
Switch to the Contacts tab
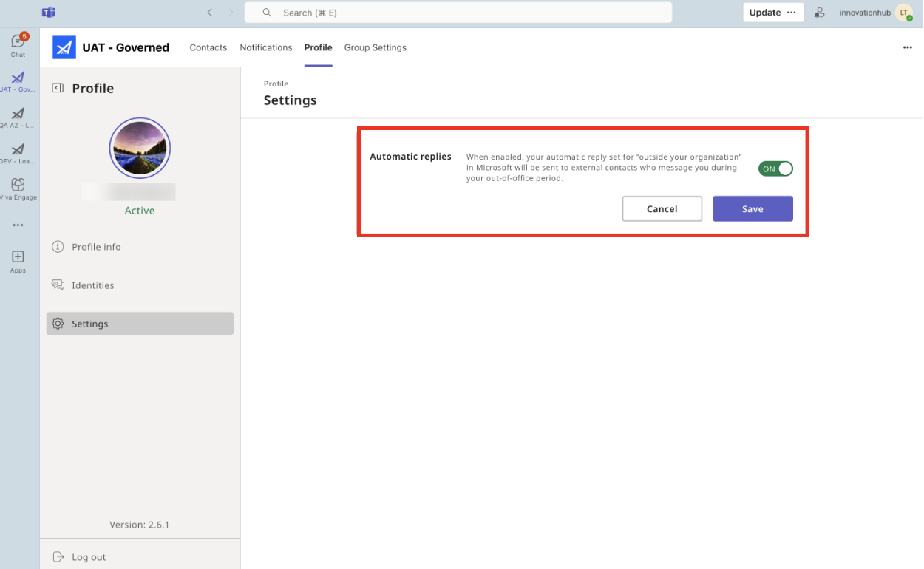point(208,47)
